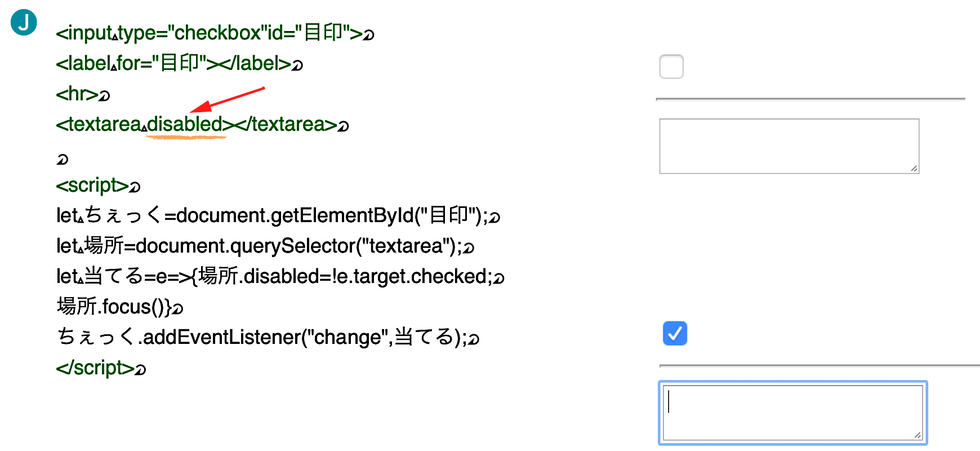Click the horizontal rule below the unchecked checkbox
The width and height of the screenshot is (980, 451).
810,99
